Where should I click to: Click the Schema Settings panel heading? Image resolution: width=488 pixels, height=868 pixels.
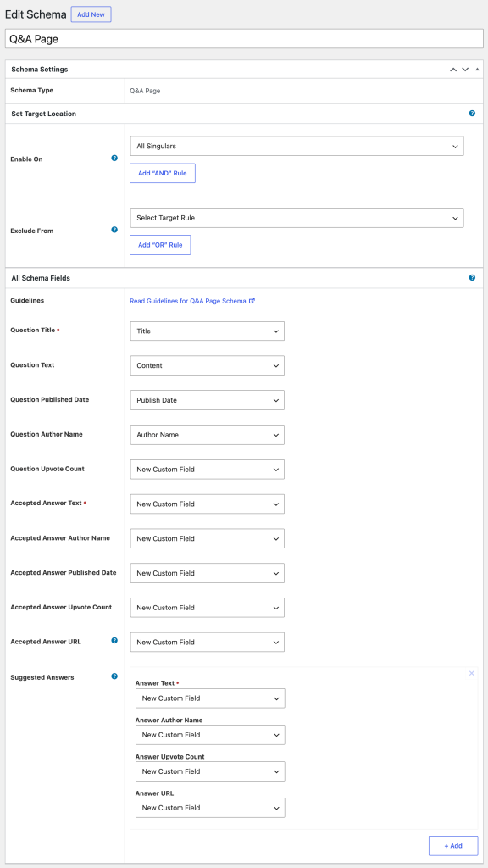click(40, 70)
